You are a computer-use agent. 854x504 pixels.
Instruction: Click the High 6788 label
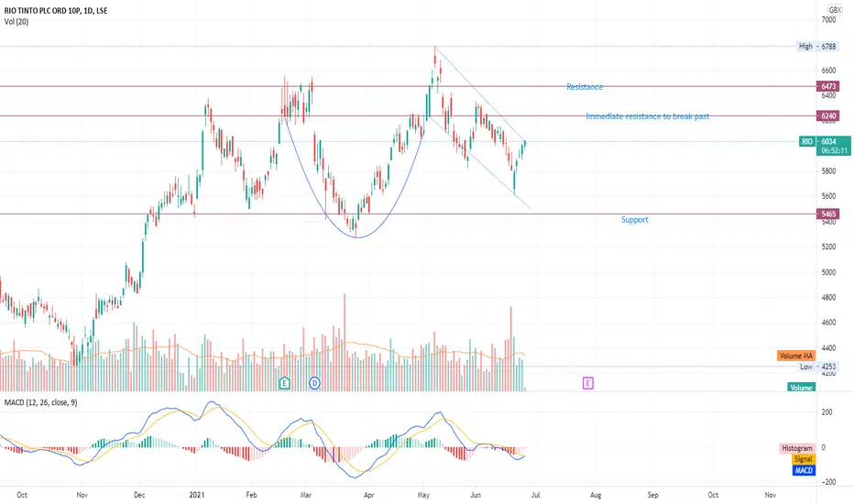(817, 47)
